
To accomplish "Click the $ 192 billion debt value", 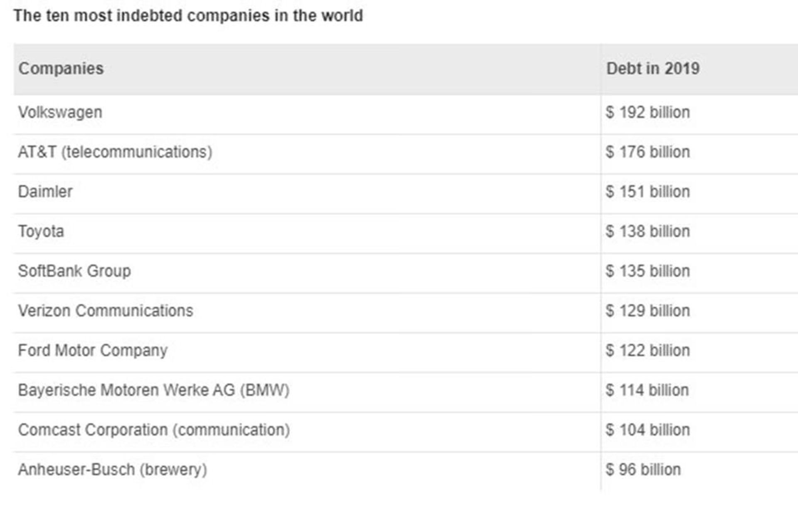I will pos(648,112).
